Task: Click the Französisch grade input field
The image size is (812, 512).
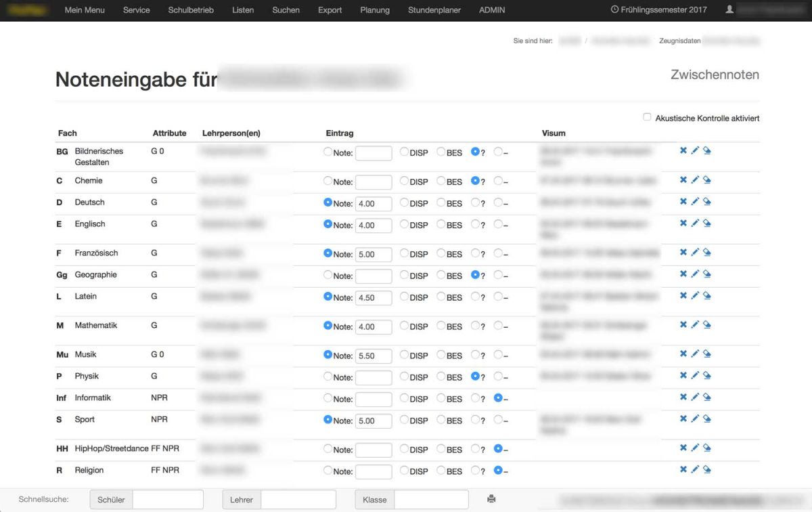Action: coord(374,255)
